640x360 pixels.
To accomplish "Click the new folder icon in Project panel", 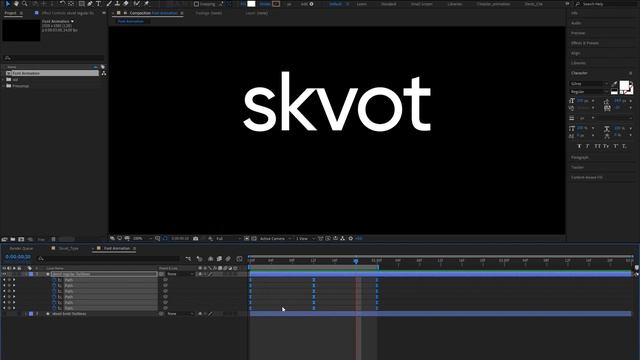I will pyautogui.click(x=13, y=239).
